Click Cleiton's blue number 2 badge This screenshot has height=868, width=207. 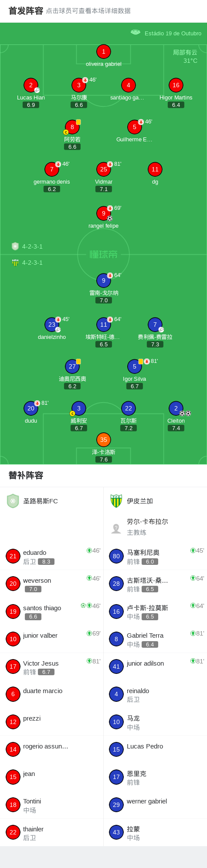tap(176, 408)
